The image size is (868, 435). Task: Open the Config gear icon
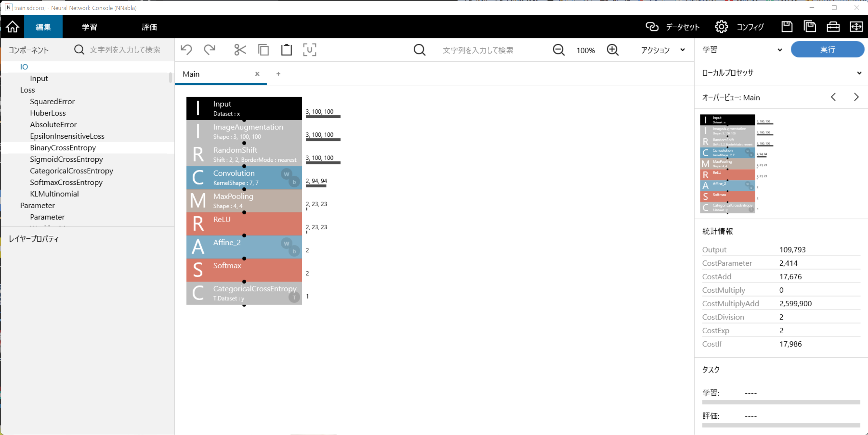(x=721, y=27)
